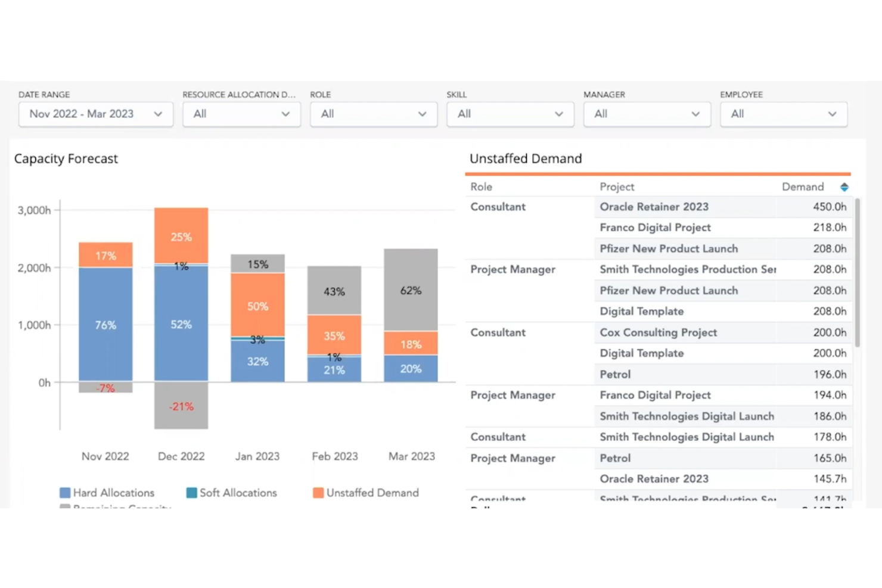The image size is (882, 588).
Task: Select the 165.0h Petrol row
Action: 723,458
